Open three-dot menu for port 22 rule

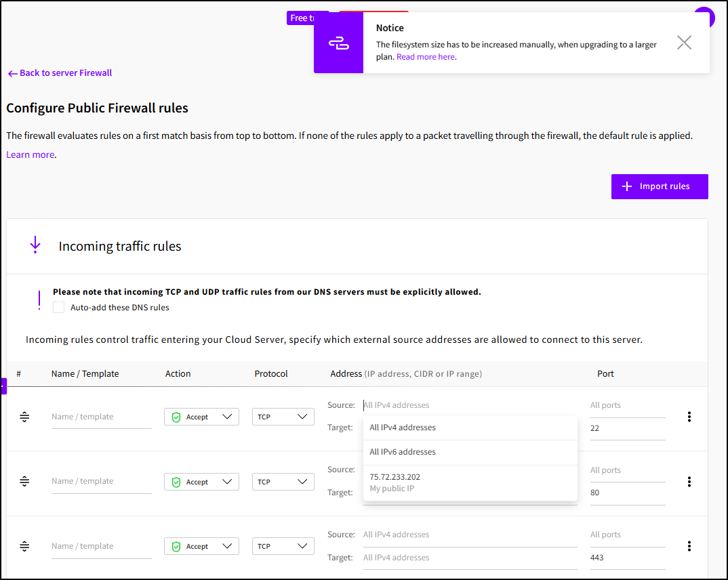point(689,417)
